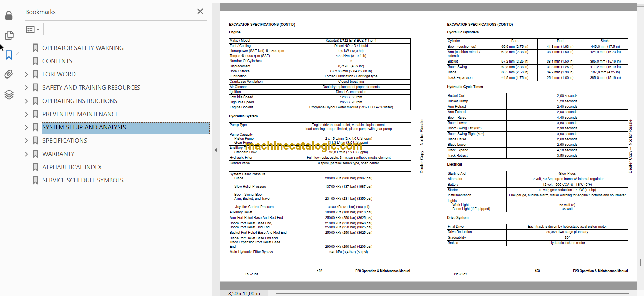Go to SERVICE SCHEDULE SYMBOLS bookmark
This screenshot has height=296, width=644.
point(83,180)
